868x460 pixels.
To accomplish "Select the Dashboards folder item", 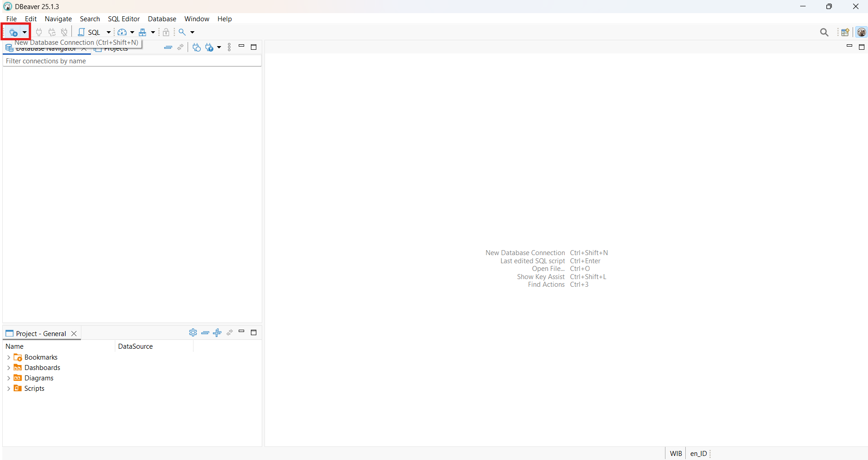I will pyautogui.click(x=42, y=368).
